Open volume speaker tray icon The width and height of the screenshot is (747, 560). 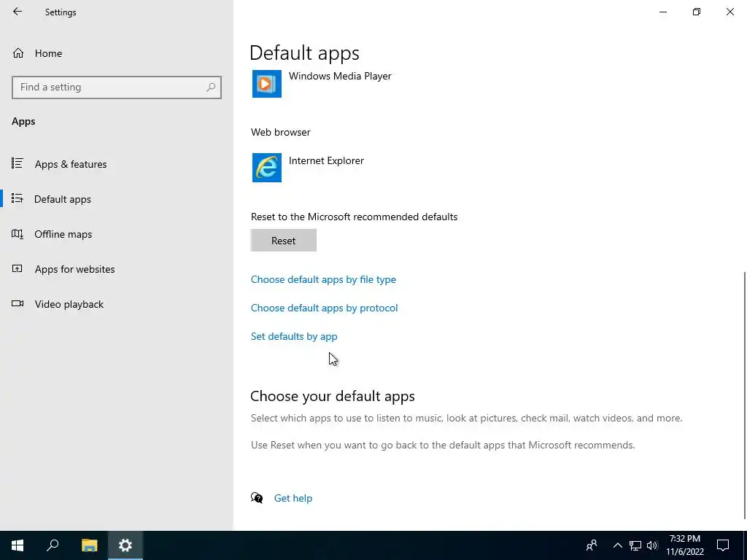[x=652, y=545]
